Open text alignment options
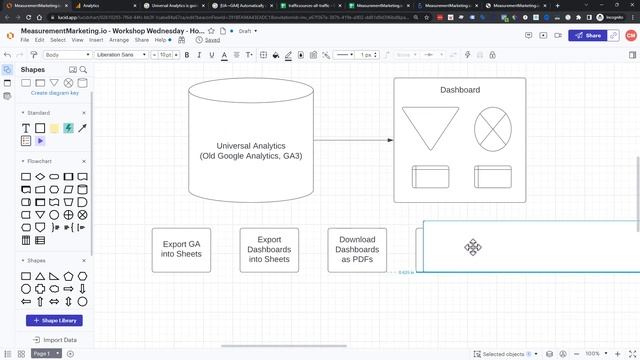The width and height of the screenshot is (640, 360). tap(236, 55)
